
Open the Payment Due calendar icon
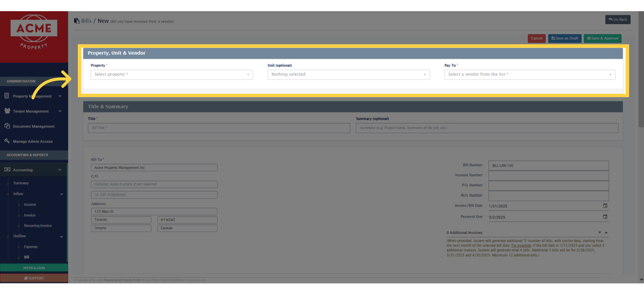[605, 217]
